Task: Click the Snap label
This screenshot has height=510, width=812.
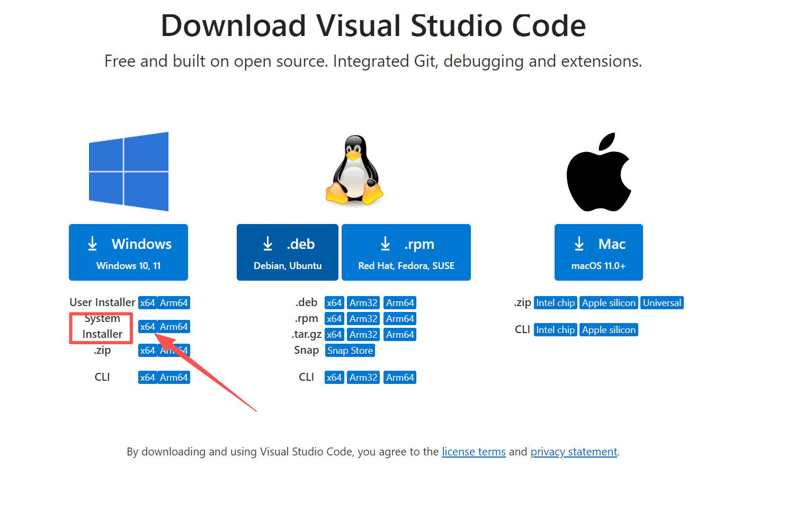Action: pyautogui.click(x=306, y=350)
